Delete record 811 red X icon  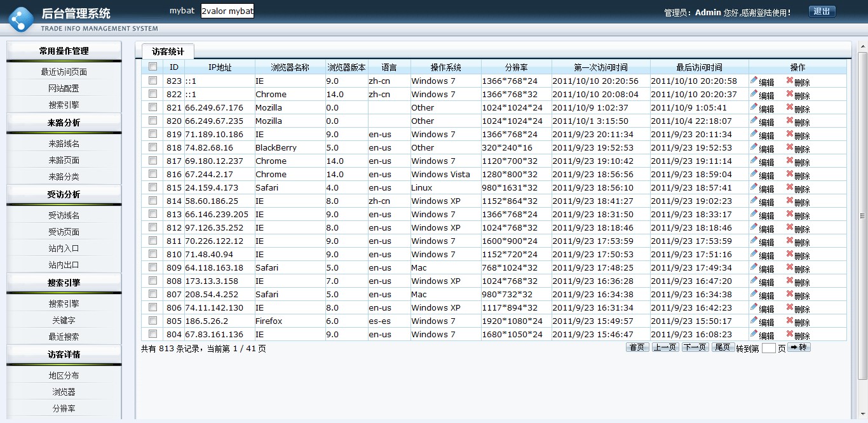click(x=790, y=240)
